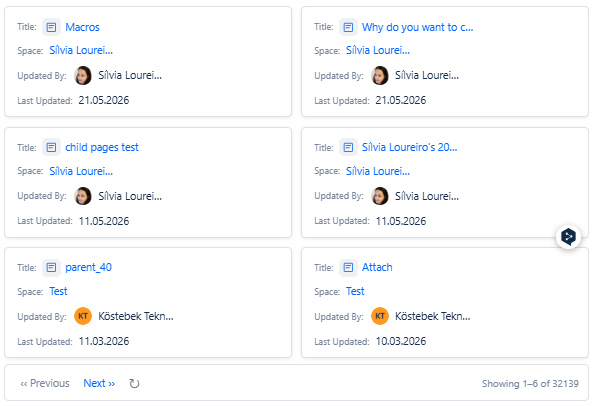The image size is (597, 406).
Task: Click 'Showing 1–6 of 32139' results counter
Action: 530,384
